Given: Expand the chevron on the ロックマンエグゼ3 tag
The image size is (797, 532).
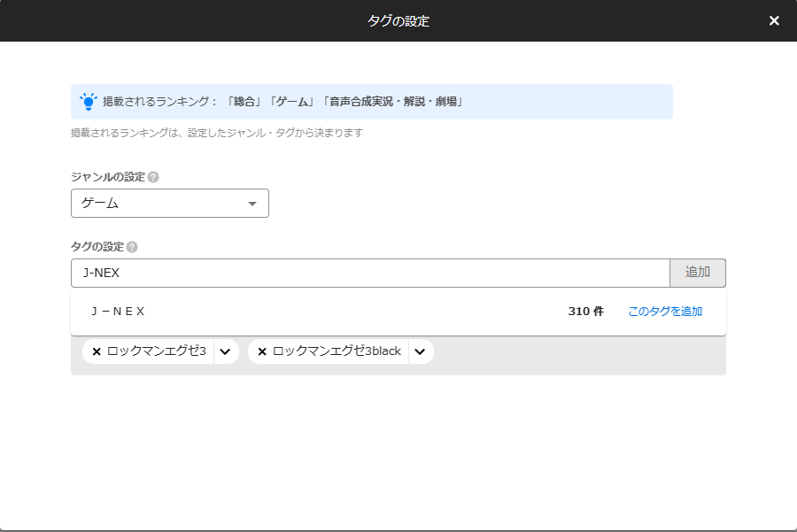Looking at the screenshot, I should pos(225,351).
